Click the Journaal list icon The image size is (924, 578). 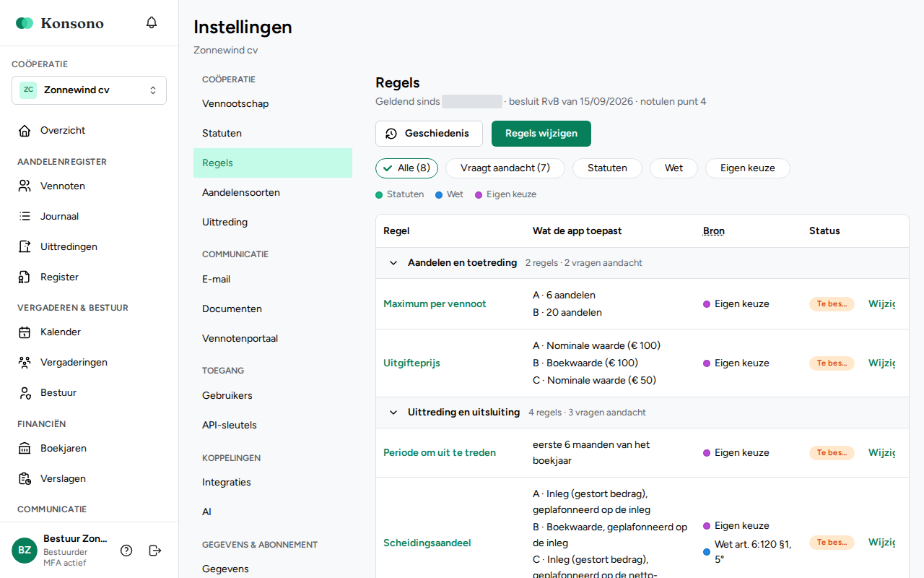point(25,217)
